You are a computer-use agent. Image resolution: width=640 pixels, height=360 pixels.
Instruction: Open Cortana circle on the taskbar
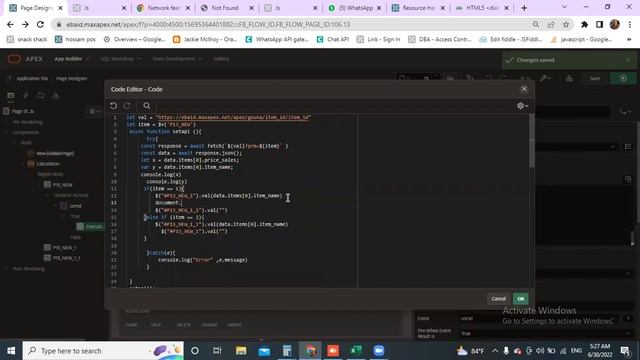pos(195,351)
